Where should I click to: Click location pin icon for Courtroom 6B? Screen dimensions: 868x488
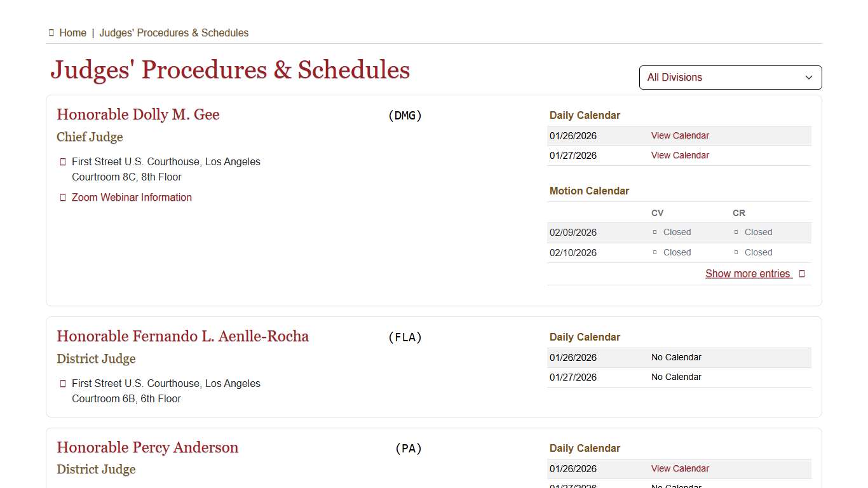tap(63, 384)
